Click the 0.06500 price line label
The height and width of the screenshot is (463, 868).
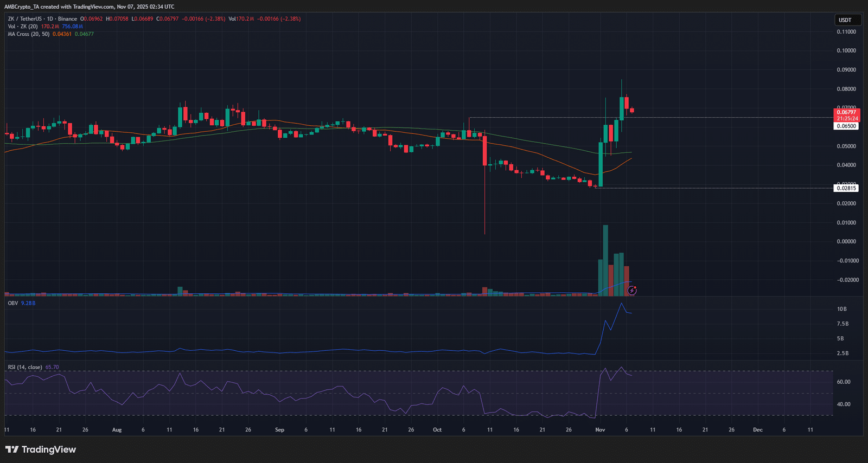tap(846, 126)
